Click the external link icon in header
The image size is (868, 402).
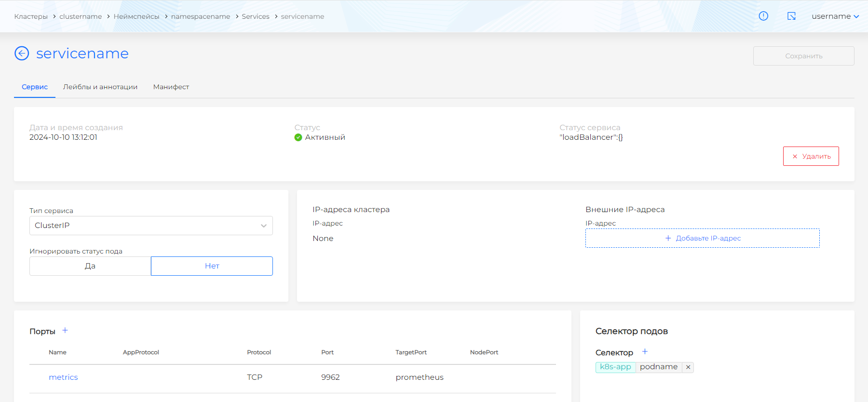(791, 16)
